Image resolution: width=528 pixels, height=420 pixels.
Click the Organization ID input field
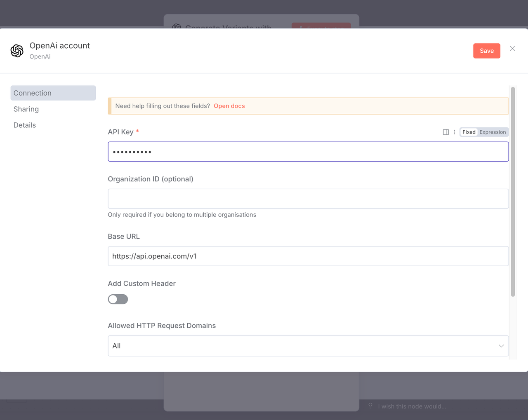point(308,199)
